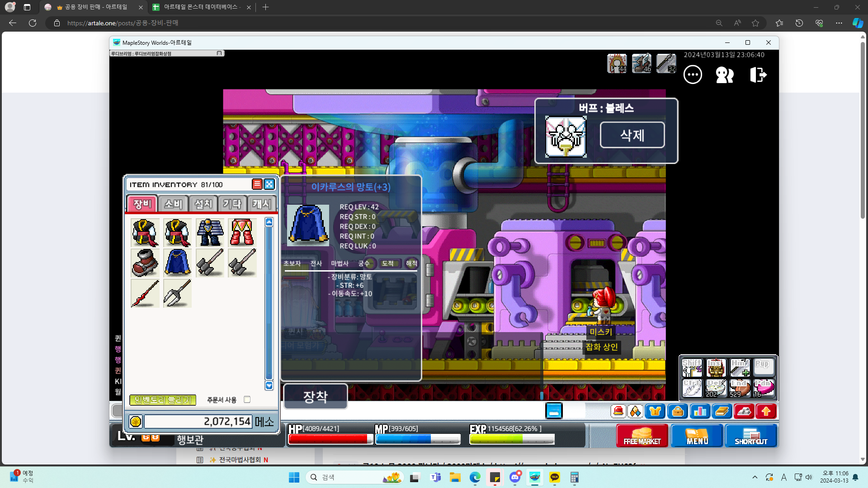
Task: Use the Del quickslot soup item
Action: (x=716, y=388)
